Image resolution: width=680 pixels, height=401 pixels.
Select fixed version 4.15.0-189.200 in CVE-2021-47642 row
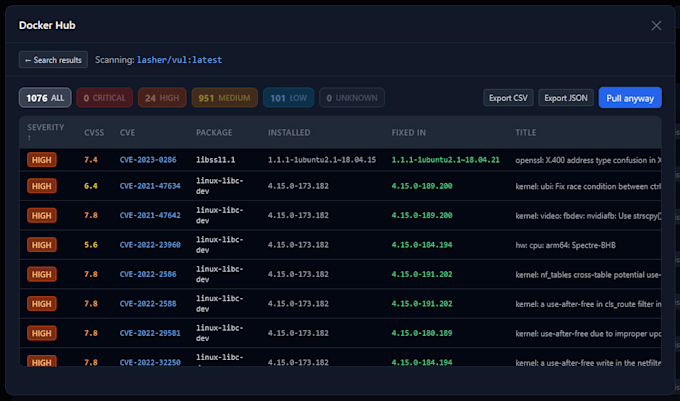[422, 215]
